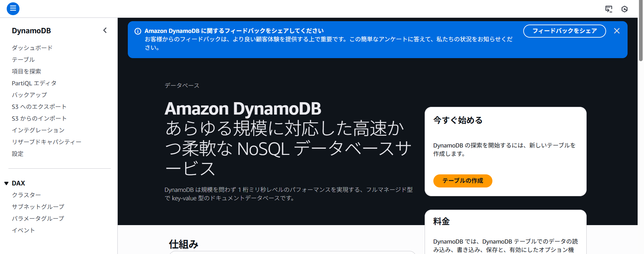Viewport: 644px width, 254px height.
Task: Open the blue hamburger navigation menu
Action: (13, 9)
